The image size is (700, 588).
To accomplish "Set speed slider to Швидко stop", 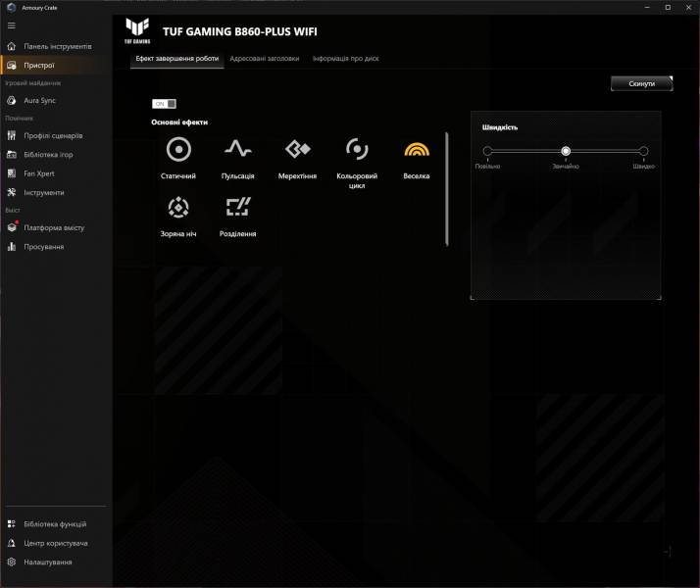I will click(x=643, y=151).
